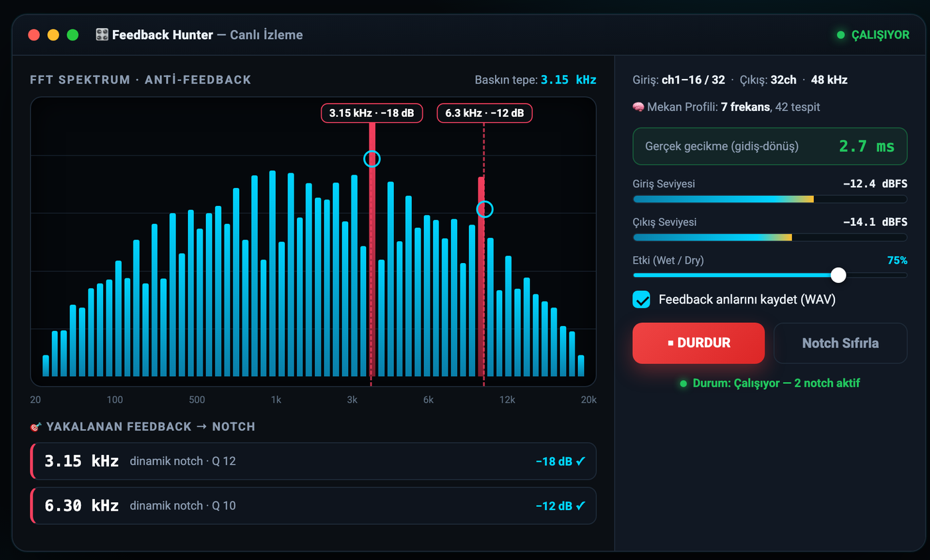Screen dimensions: 930x560
Task: Click the Çıkış 32ch text
Action: 768,80
